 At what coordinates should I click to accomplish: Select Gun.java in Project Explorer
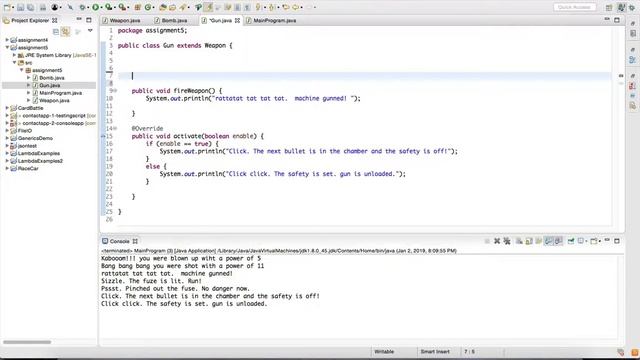[x=49, y=85]
